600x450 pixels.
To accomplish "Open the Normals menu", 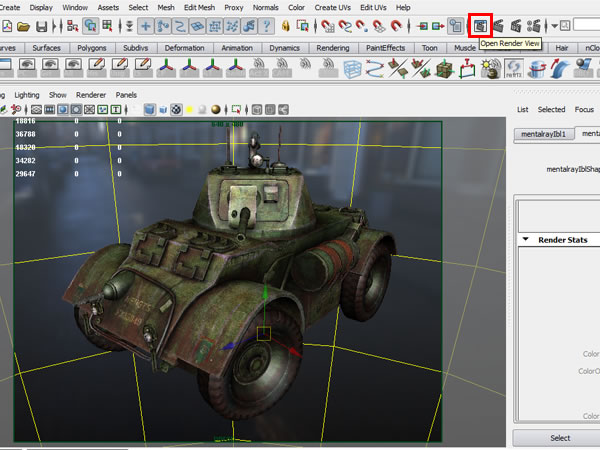I will 266,7.
